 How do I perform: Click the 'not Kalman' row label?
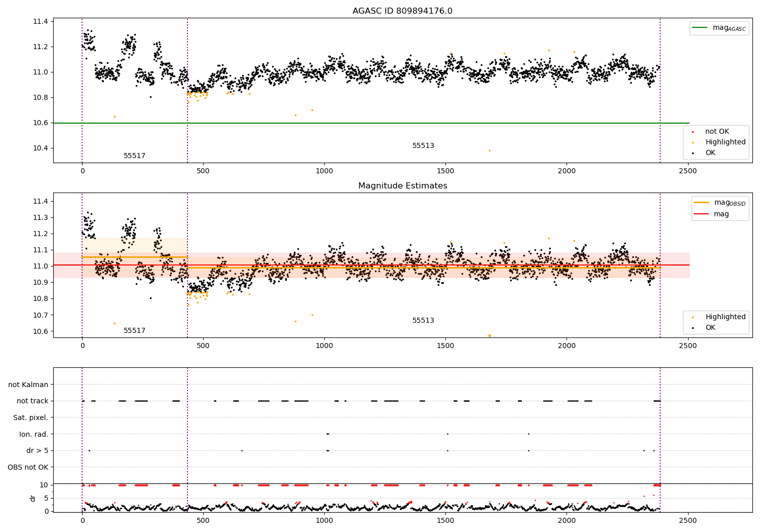[x=28, y=385]
